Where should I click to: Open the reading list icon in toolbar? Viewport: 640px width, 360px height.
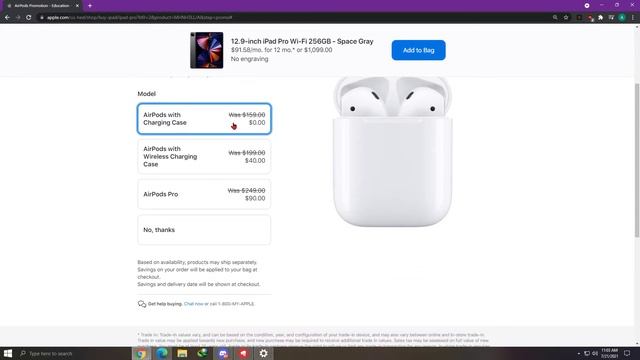[x=611, y=18]
